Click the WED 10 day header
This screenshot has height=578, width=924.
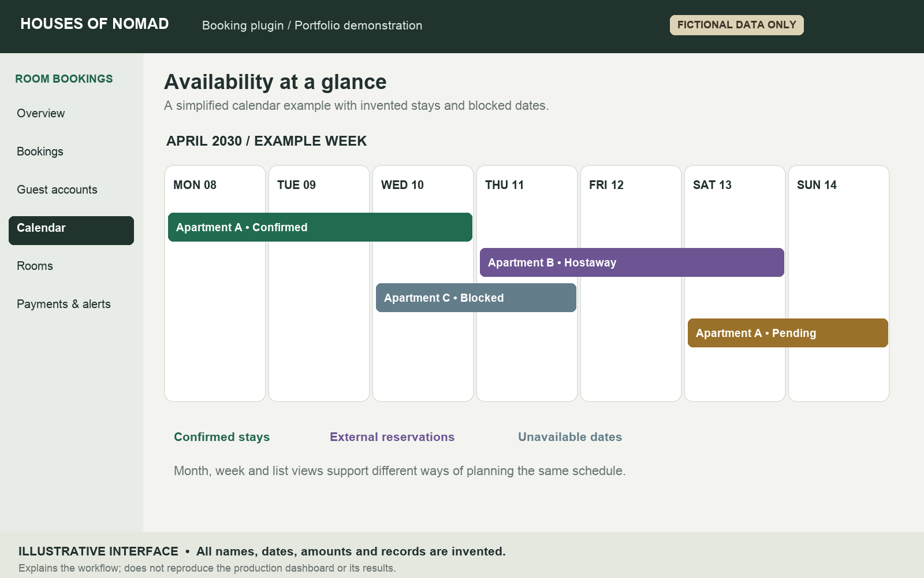pos(403,185)
